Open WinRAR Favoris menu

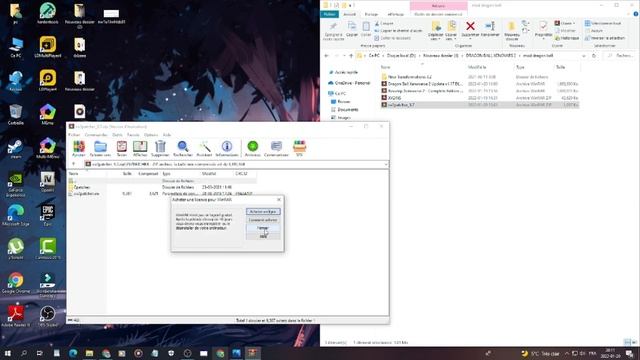tap(133, 135)
